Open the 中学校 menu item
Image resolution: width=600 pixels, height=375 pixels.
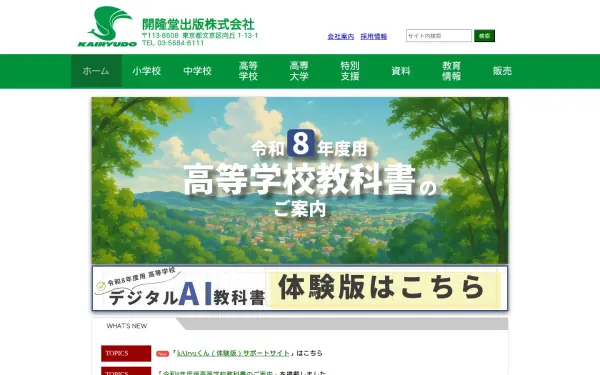[x=197, y=71]
